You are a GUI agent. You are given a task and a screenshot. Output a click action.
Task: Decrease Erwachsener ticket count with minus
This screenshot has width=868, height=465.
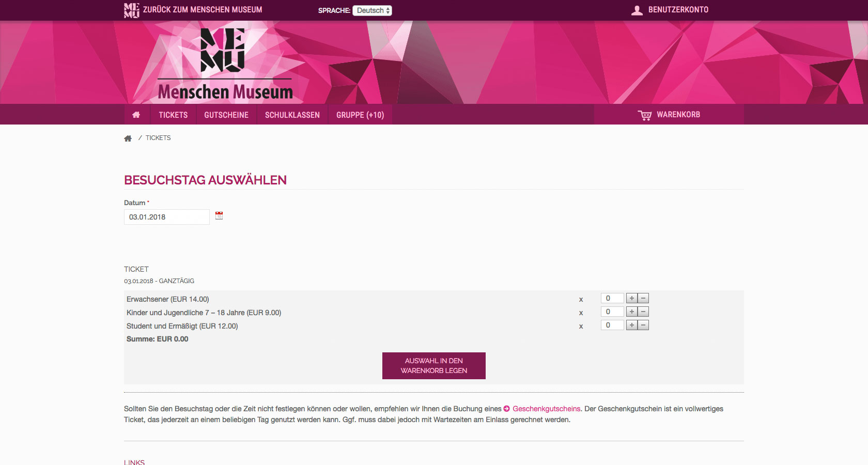(643, 298)
